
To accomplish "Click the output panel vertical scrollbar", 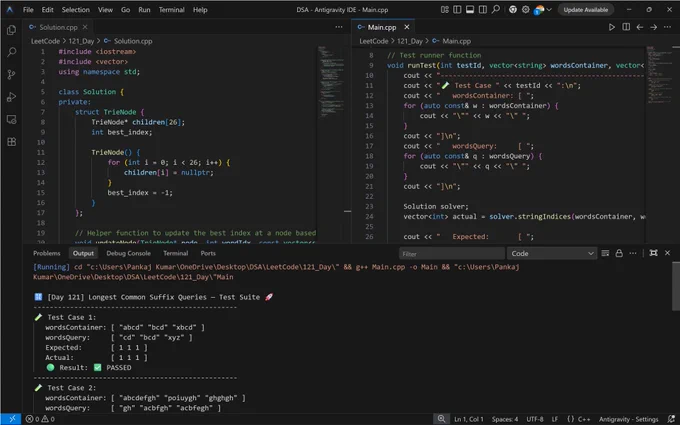I will [676, 286].
